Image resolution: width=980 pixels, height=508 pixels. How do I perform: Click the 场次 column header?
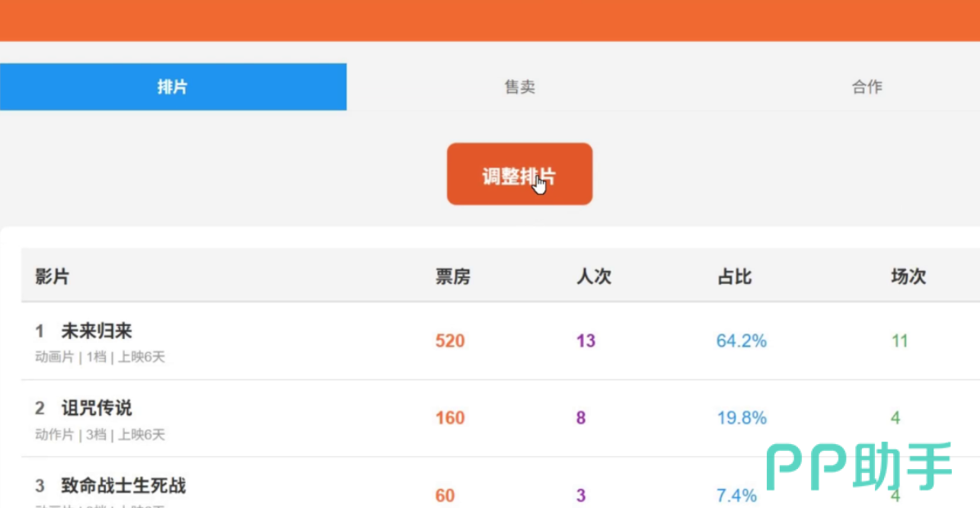pos(908,276)
